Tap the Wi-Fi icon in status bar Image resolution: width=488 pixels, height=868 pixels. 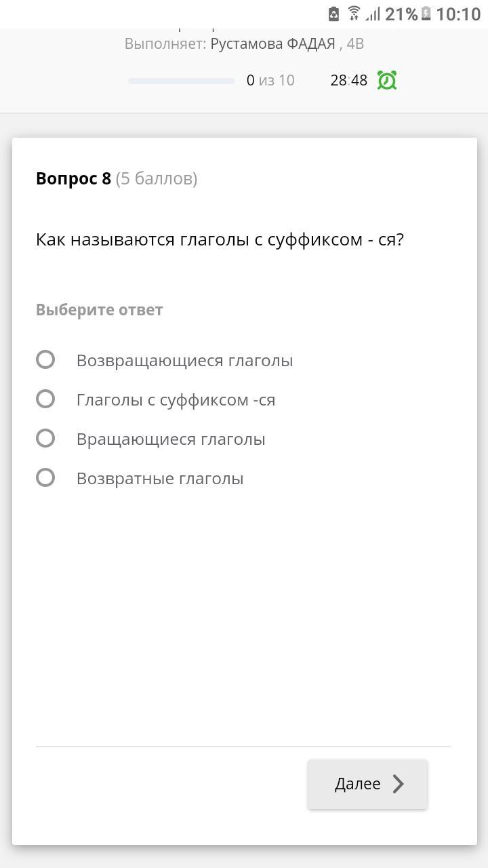tap(354, 14)
